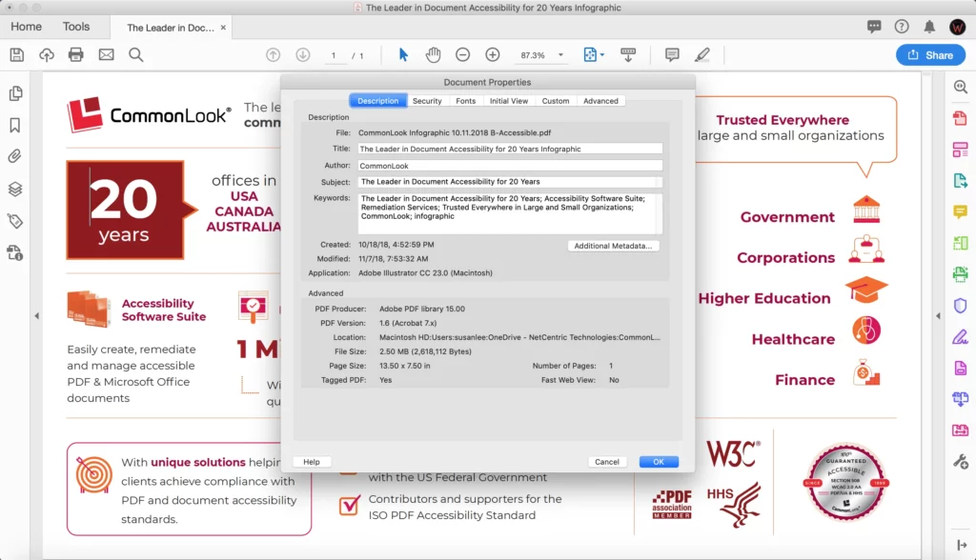Open the Attachments panel
This screenshot has height=560, width=976.
pyautogui.click(x=14, y=156)
